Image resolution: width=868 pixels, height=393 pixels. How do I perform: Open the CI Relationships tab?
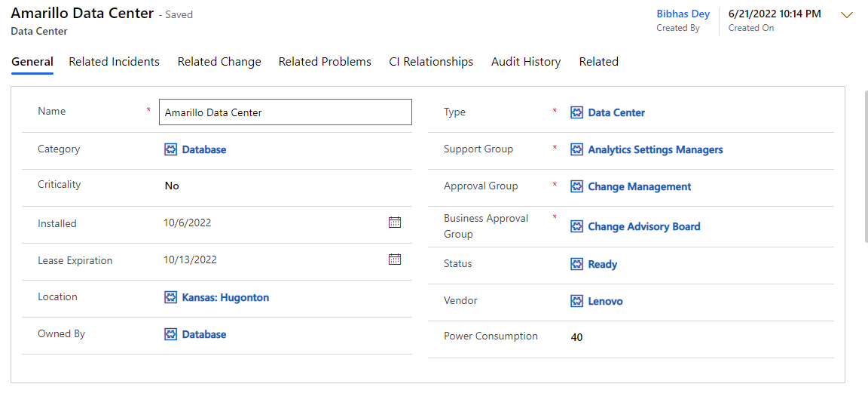pos(431,62)
